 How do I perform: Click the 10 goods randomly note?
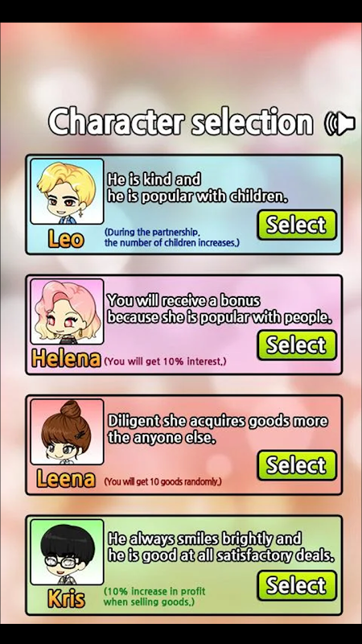[162, 481]
